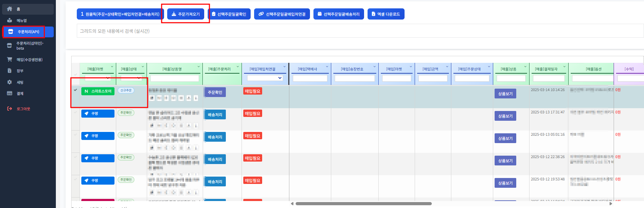Click the 쿠팡 rocket icon in the 2025-03-13 05:01:16 row

coord(87,136)
